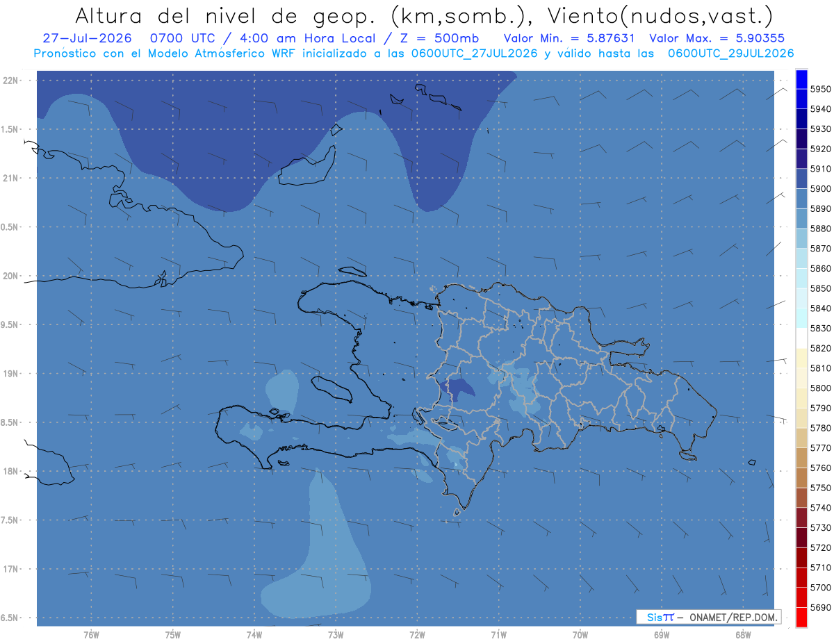Viewport: 834px width, 644px height.
Task: Click the 5800 legend value
Action: click(821, 388)
